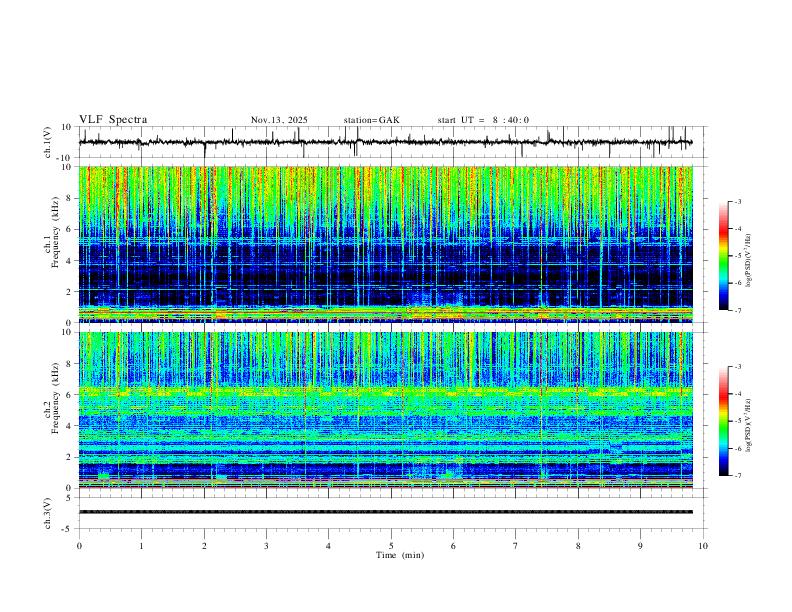
Task: Click time axis tick label "3"
Action: [x=266, y=546]
